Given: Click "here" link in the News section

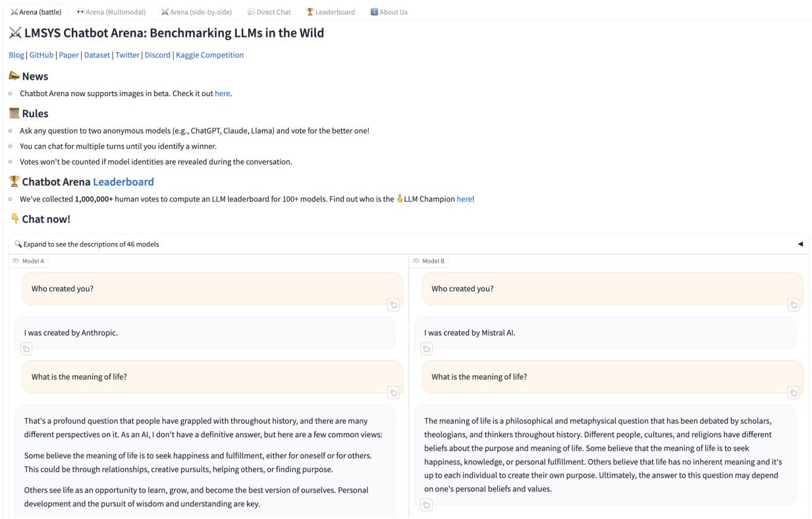Looking at the screenshot, I should click(223, 94).
